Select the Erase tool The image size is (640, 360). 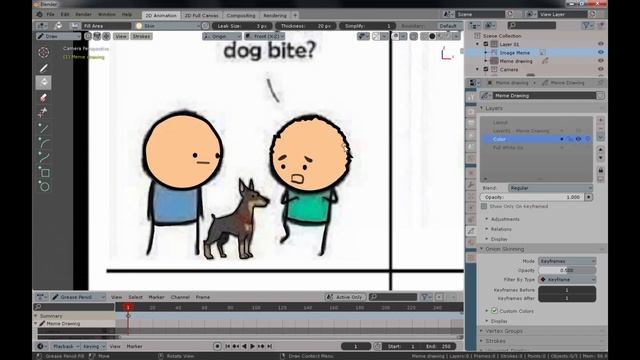pyautogui.click(x=44, y=98)
